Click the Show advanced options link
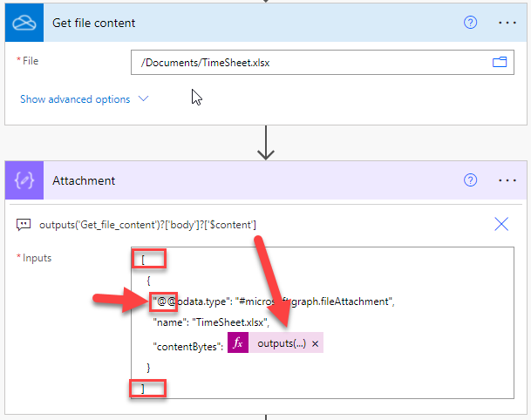531x420 pixels. 75,99
